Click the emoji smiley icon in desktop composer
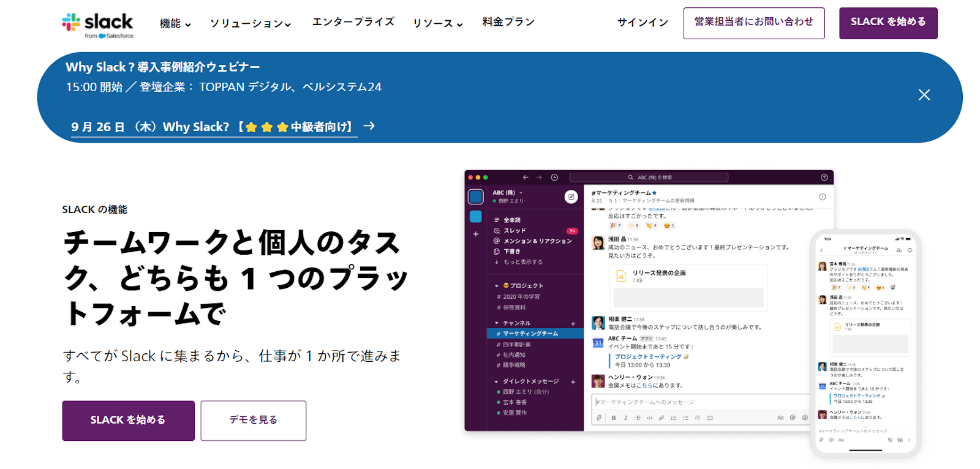Viewport: 980px width, 469px height. click(805, 418)
